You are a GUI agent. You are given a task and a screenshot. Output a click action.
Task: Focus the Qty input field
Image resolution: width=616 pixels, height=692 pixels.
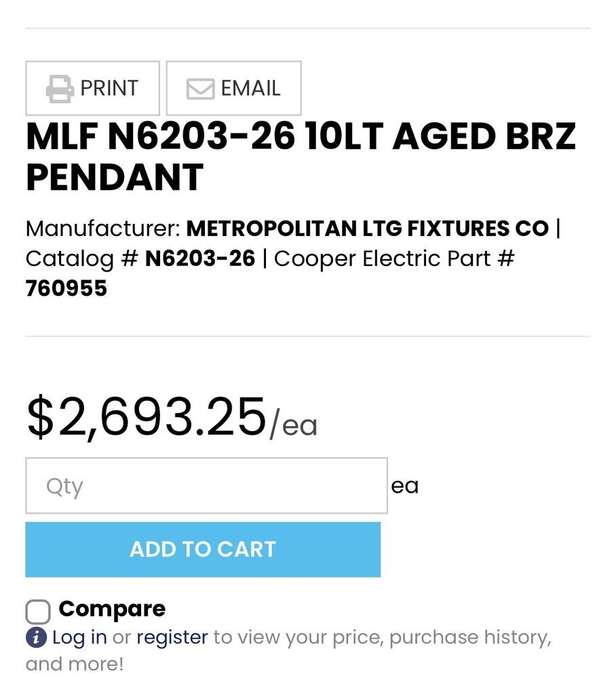(x=206, y=486)
